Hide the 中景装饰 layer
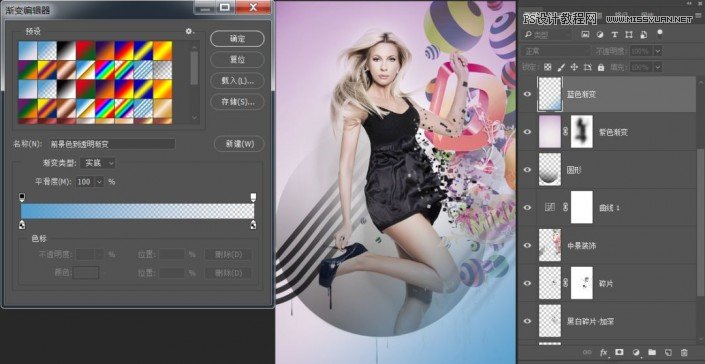The height and width of the screenshot is (364, 705). point(528,245)
